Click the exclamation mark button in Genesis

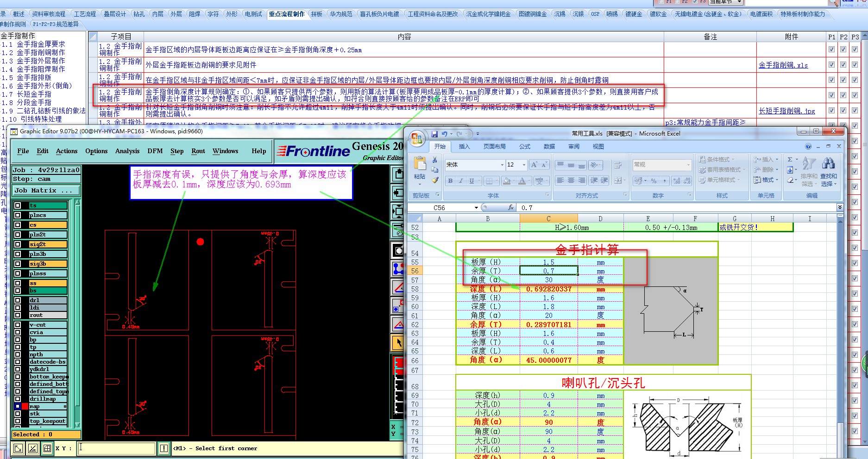coord(164,448)
